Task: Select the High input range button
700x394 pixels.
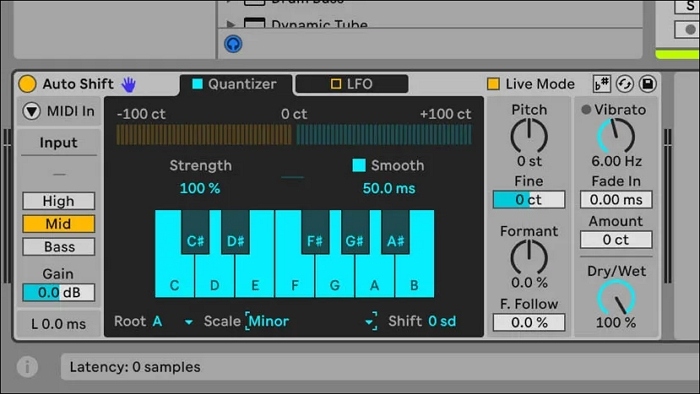Action: [58, 201]
